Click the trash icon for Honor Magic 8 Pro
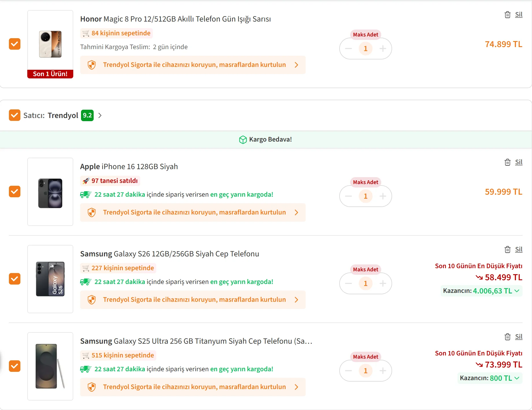This screenshot has width=532, height=410. 508,15
